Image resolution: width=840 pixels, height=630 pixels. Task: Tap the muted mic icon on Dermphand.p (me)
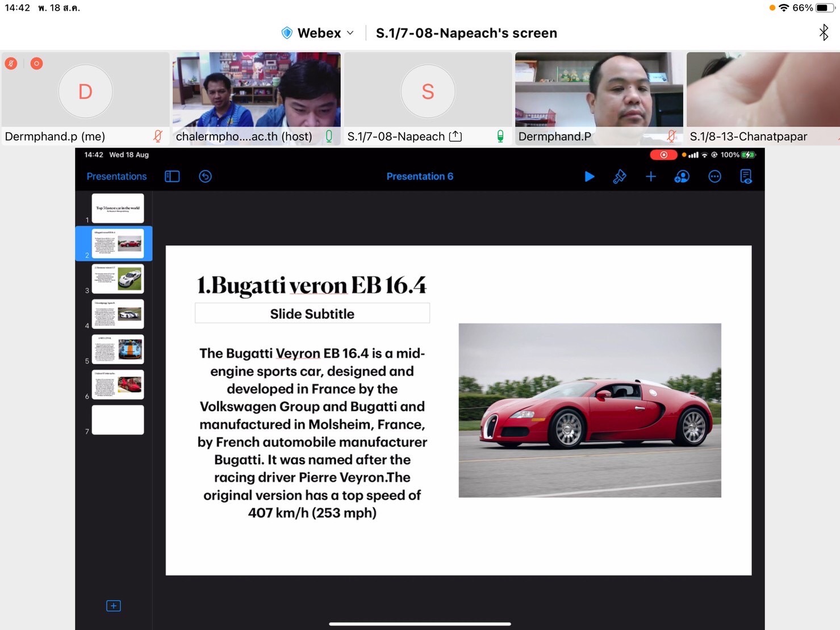pyautogui.click(x=158, y=136)
